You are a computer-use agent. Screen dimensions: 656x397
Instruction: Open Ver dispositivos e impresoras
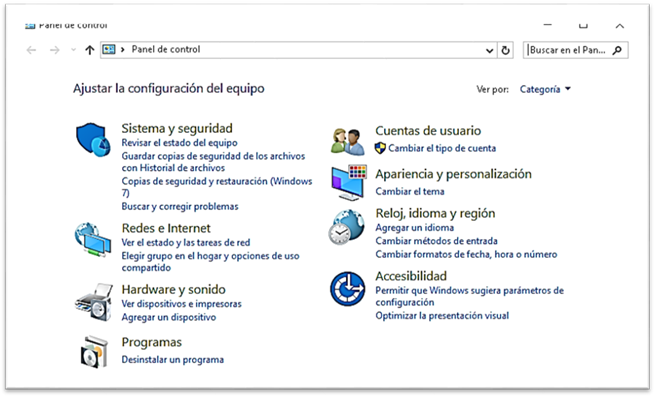(182, 304)
